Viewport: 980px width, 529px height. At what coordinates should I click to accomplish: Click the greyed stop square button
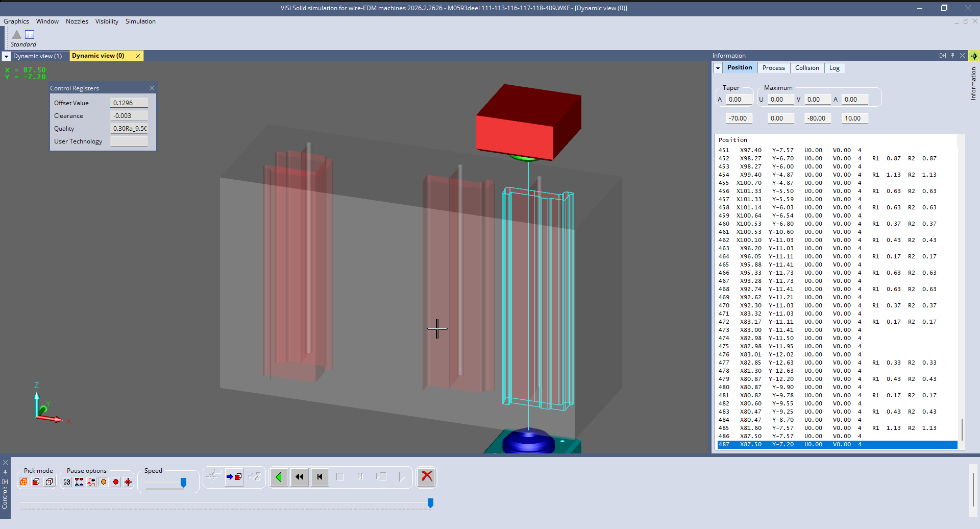click(340, 477)
